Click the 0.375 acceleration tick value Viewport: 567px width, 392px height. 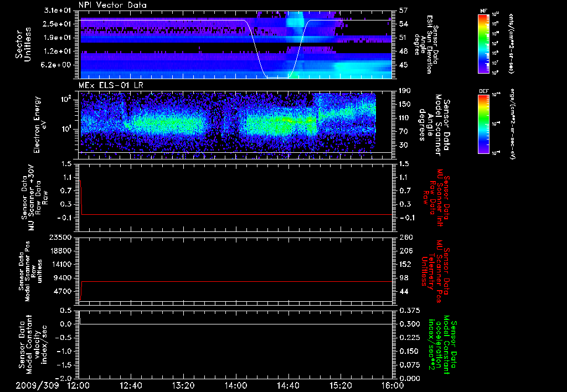410,311
